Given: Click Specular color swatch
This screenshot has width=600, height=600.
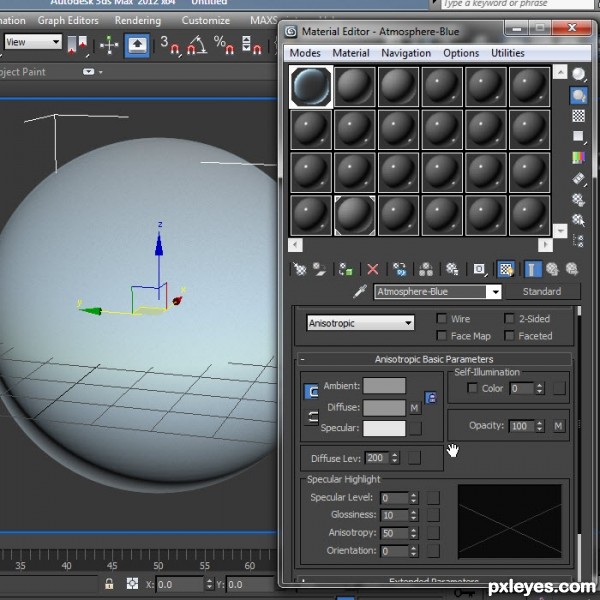Looking at the screenshot, I should [384, 428].
